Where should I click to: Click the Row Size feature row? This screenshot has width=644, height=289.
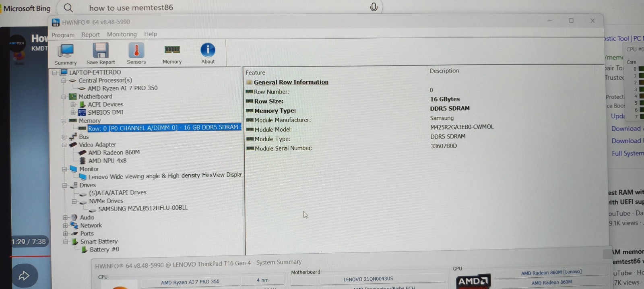pyautogui.click(x=269, y=101)
